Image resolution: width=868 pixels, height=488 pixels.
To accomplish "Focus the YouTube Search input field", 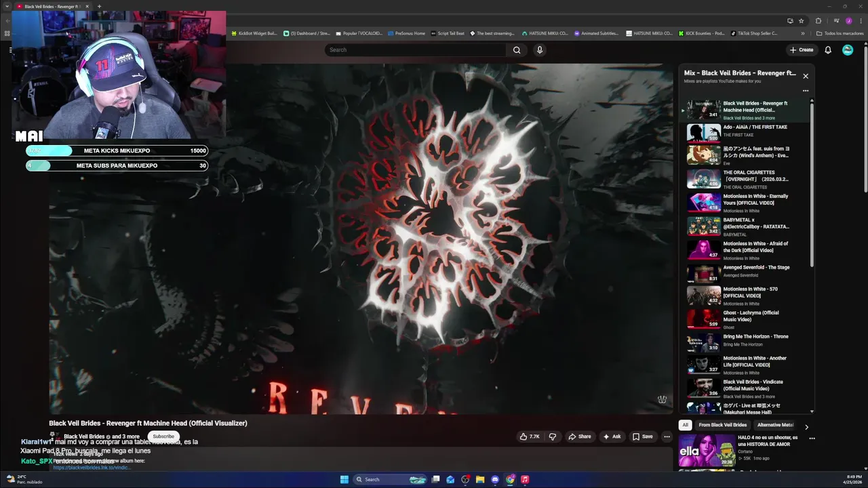I will pos(415,49).
